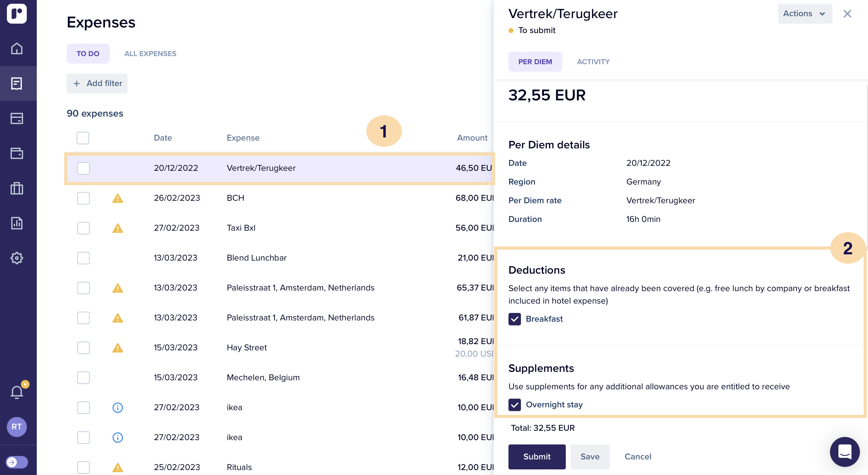Expand the Actions dropdown

(805, 13)
